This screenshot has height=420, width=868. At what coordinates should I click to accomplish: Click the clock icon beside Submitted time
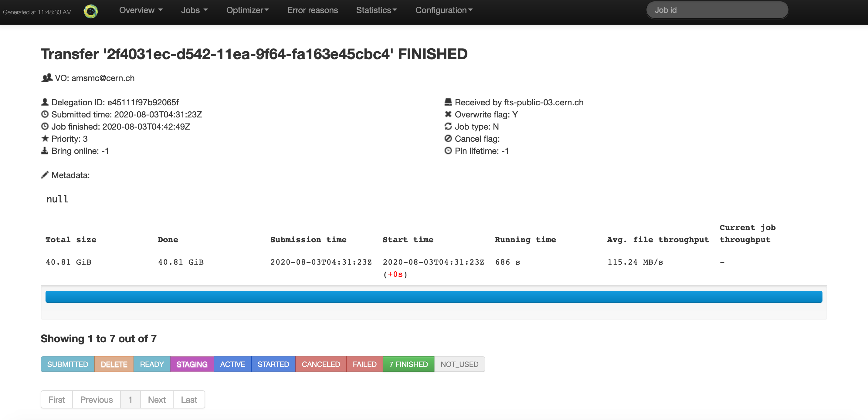(x=45, y=114)
